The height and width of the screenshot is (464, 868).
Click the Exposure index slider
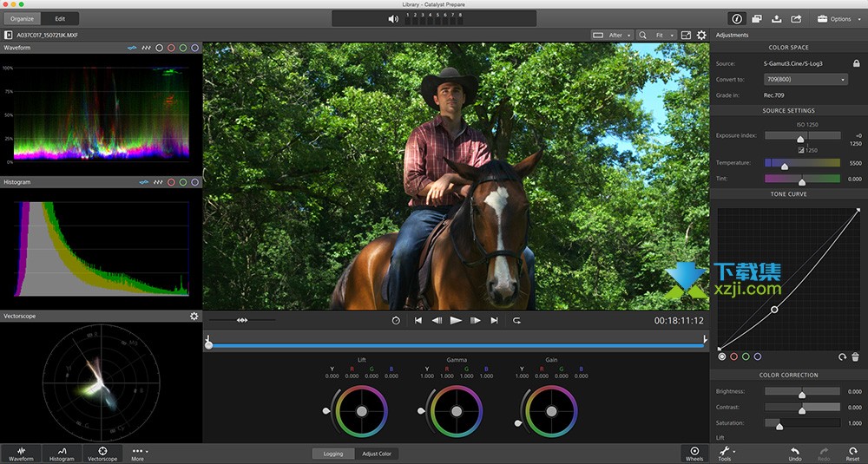[802, 135]
